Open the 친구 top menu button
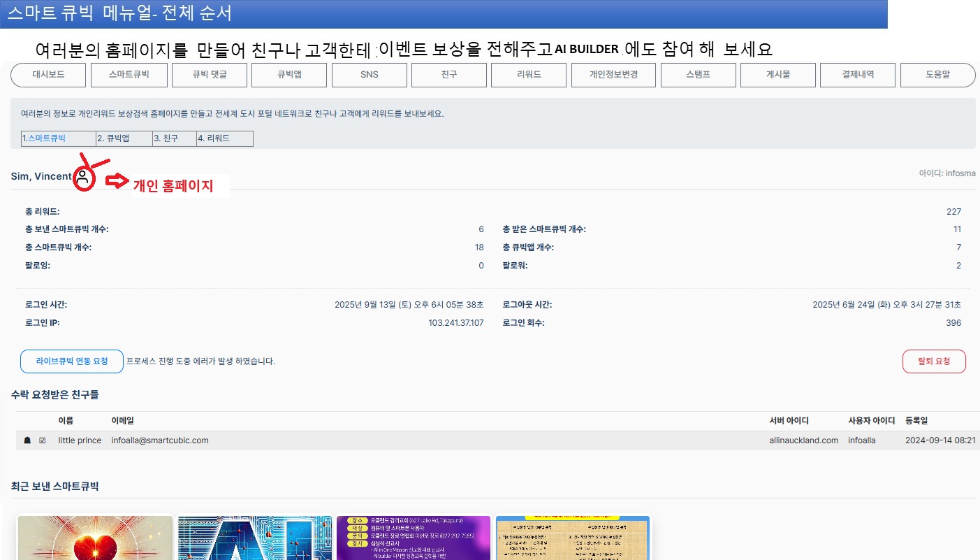Viewport: 980px width, 560px height. 449,75
